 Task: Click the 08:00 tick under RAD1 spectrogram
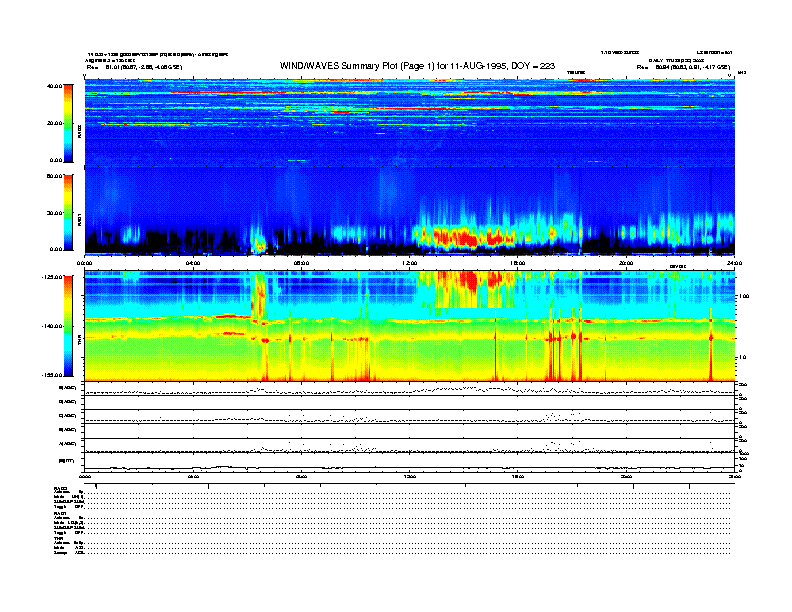301,263
